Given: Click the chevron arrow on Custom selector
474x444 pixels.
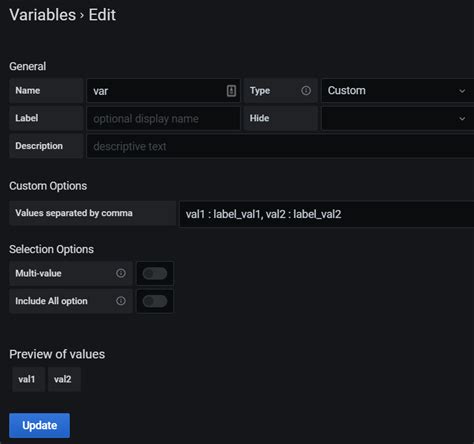Looking at the screenshot, I should tap(462, 91).
